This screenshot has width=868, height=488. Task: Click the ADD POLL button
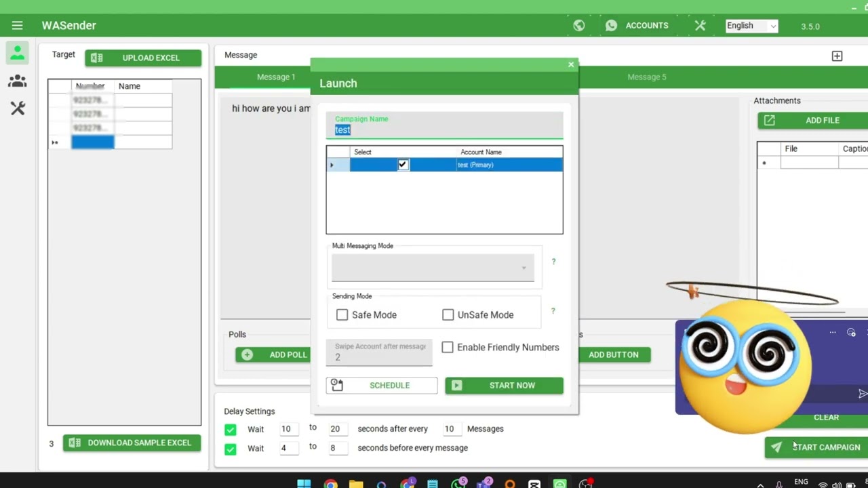(272, 355)
